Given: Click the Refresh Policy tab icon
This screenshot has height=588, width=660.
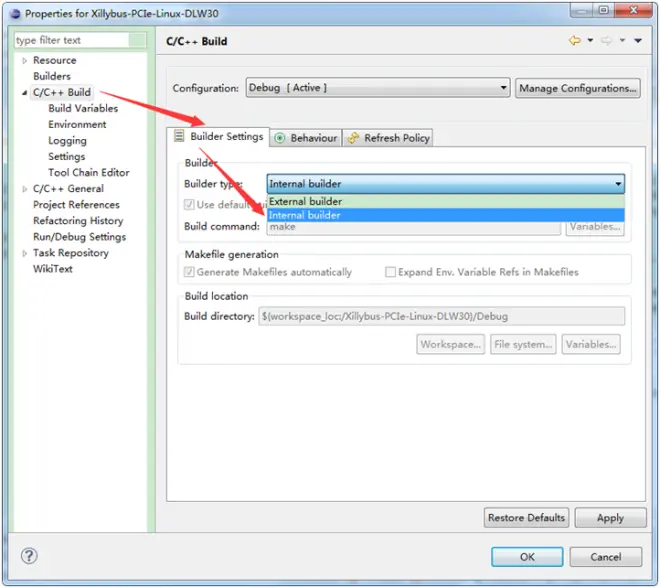Looking at the screenshot, I should pos(353,138).
